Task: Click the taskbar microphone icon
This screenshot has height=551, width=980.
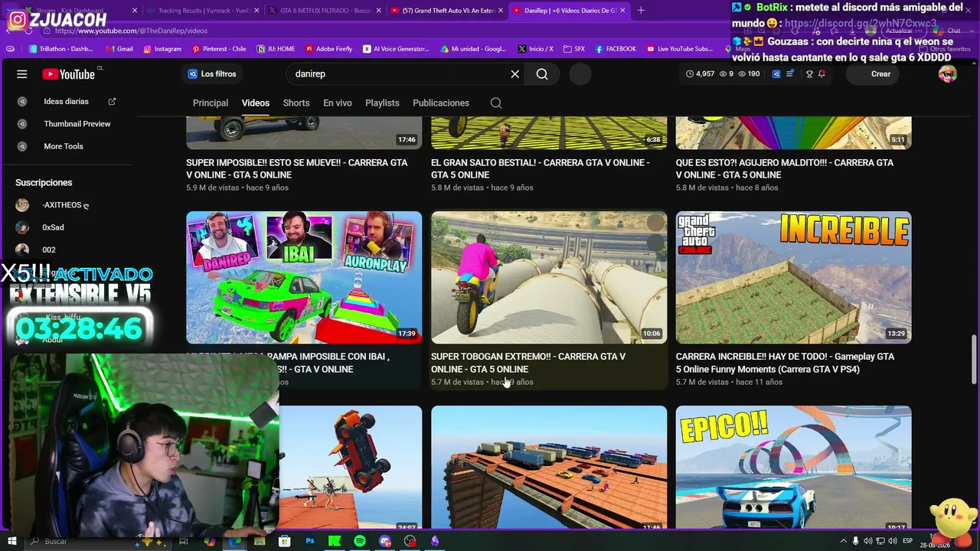Action: pos(855,541)
